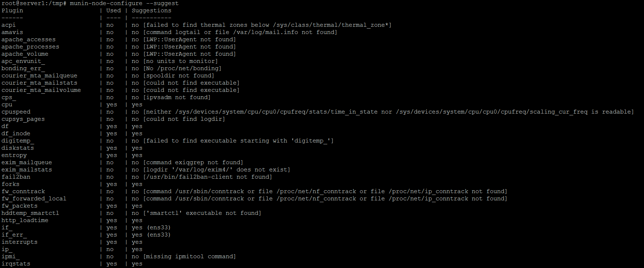
Task: Select the http_loadtime plugin name
Action: 25,220
